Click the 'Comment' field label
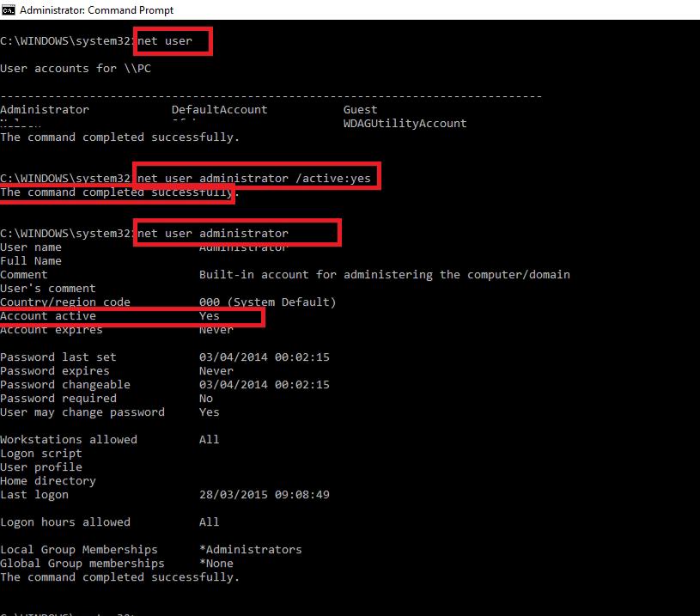This screenshot has width=700, height=616. (x=24, y=275)
